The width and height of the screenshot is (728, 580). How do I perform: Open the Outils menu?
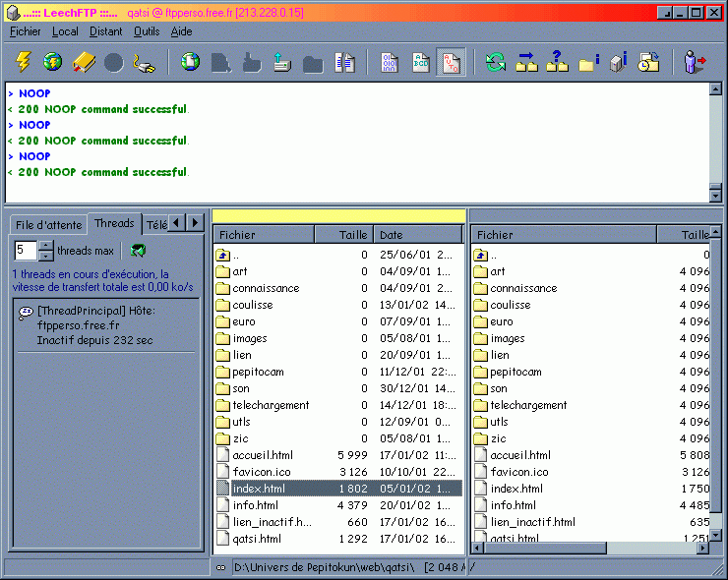coord(147,31)
